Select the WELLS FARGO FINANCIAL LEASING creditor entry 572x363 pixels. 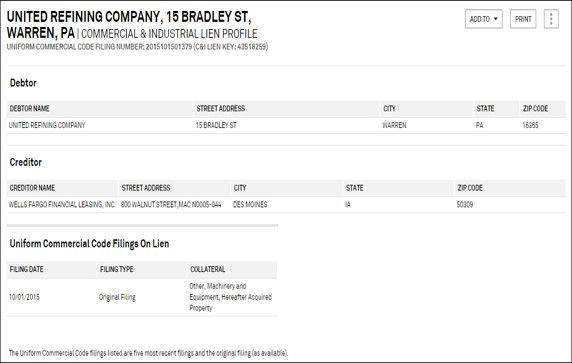pos(62,204)
